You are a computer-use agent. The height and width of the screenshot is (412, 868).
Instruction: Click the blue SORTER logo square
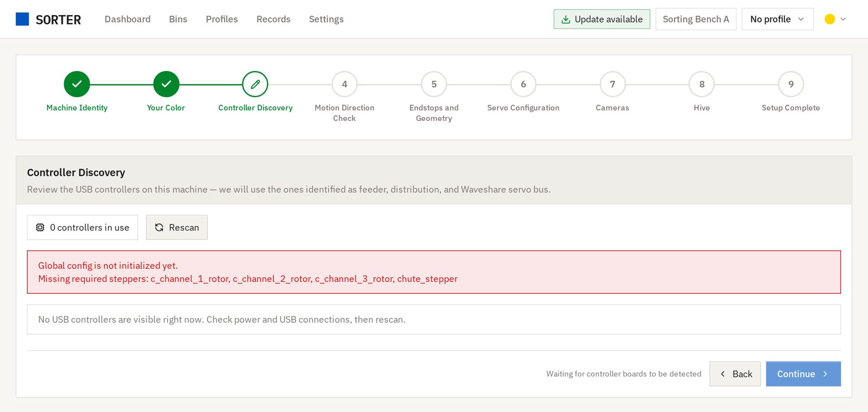[x=22, y=19]
